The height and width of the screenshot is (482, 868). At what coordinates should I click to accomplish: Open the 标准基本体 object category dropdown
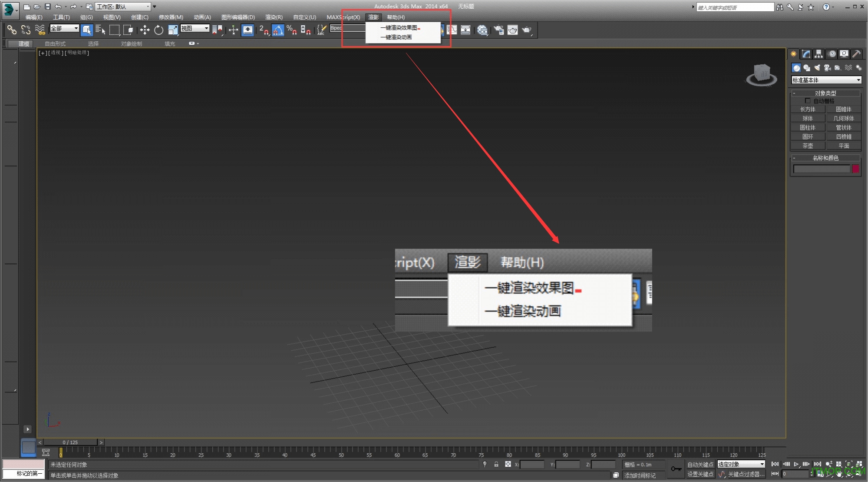pyautogui.click(x=826, y=80)
